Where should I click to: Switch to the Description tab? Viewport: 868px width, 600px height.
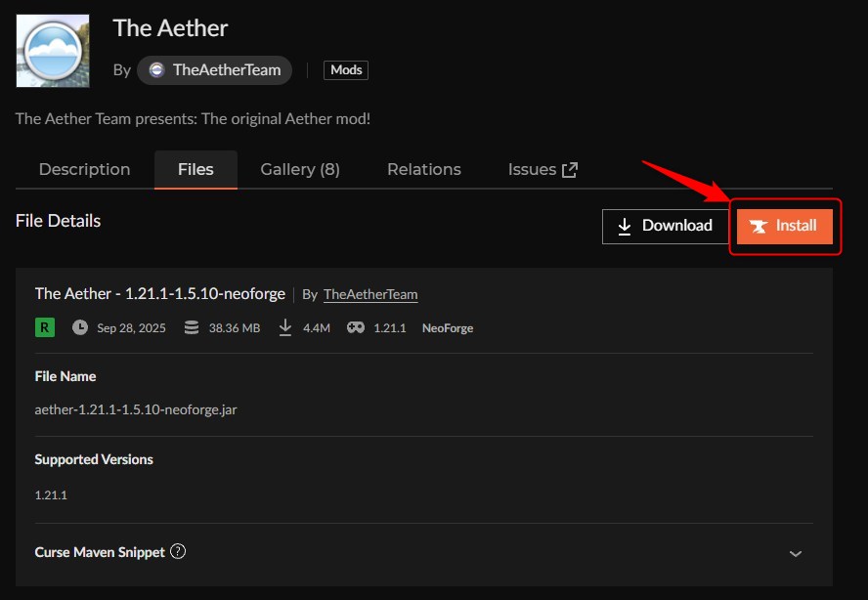(x=84, y=168)
